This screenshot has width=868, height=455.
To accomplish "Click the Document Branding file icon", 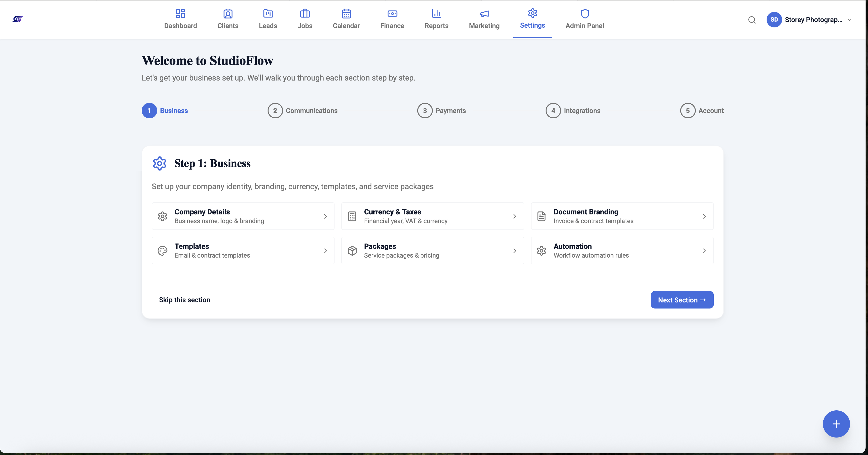I will click(x=541, y=216).
